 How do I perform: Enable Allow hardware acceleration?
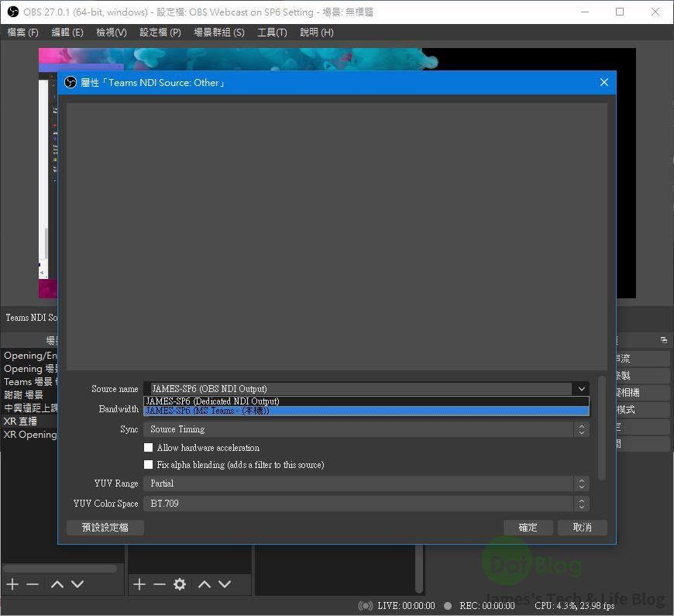coord(148,448)
